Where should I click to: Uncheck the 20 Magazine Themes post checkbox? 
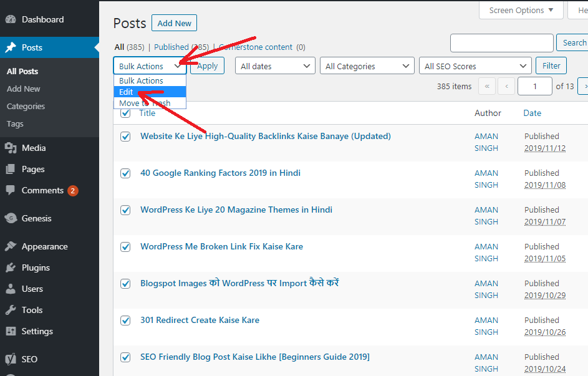tap(125, 210)
